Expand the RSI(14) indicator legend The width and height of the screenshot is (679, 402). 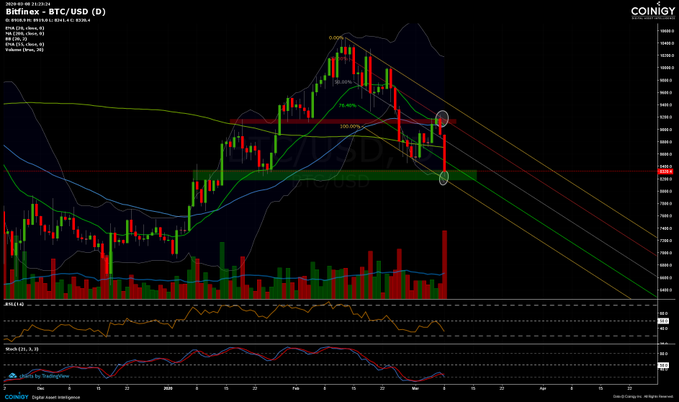pos(12,303)
